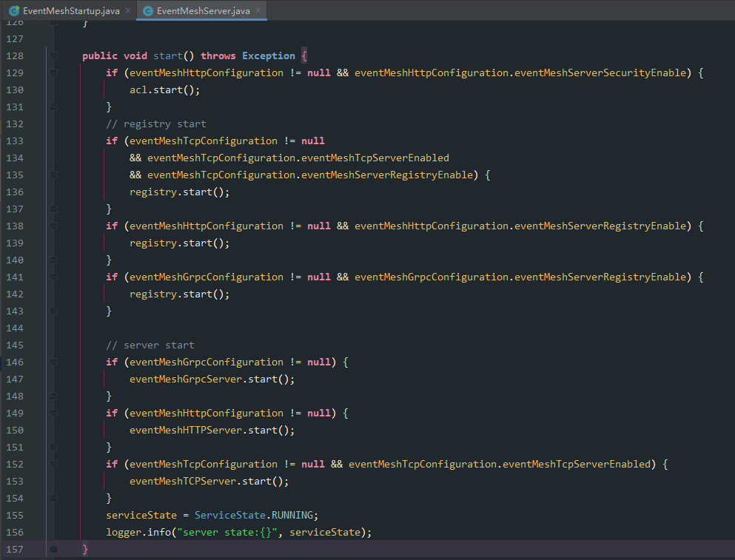Collapse the if block at line 138

(54, 226)
